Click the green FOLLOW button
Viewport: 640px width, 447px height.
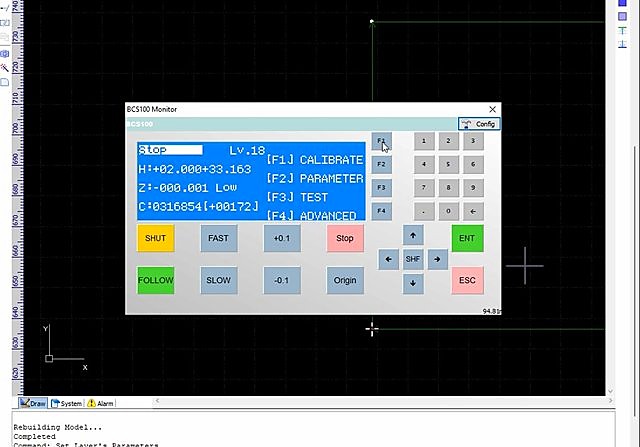point(156,280)
